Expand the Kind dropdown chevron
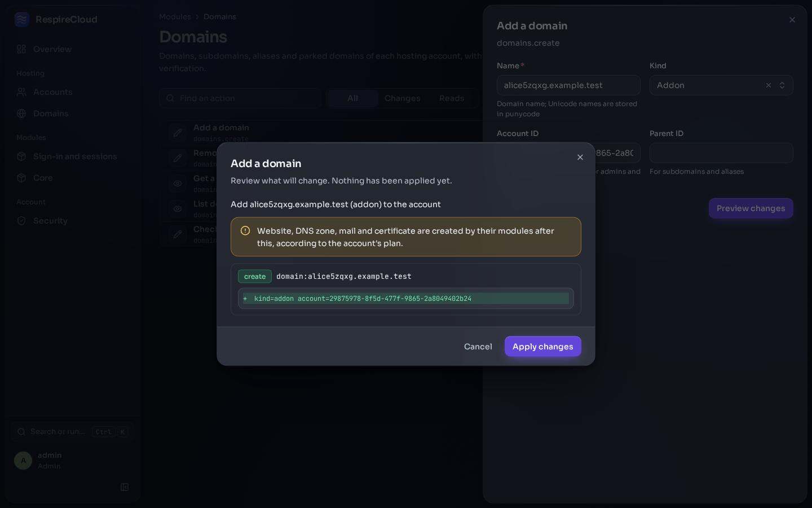 [782, 85]
